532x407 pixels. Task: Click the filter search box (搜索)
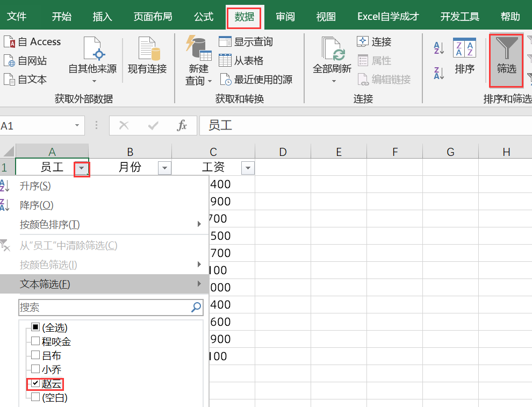111,308
